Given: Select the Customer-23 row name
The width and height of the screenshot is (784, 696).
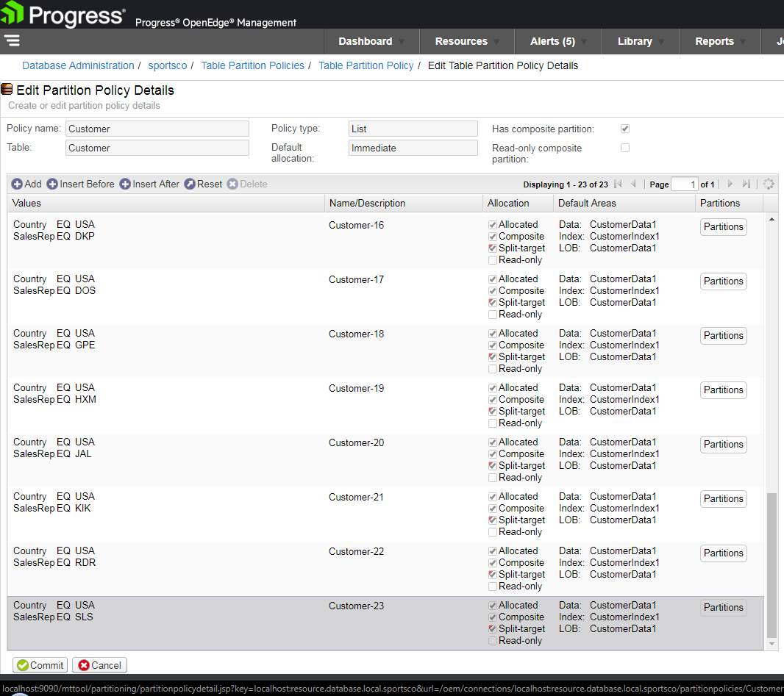Looking at the screenshot, I should click(x=357, y=606).
